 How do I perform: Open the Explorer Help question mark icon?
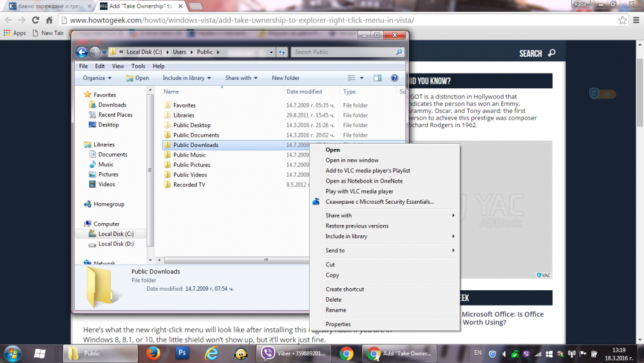[394, 78]
